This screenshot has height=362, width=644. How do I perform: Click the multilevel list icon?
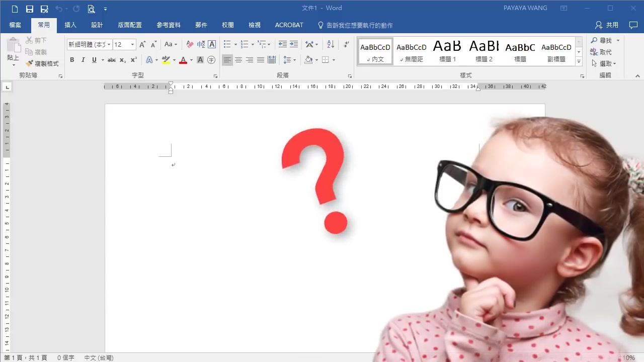pyautogui.click(x=262, y=44)
